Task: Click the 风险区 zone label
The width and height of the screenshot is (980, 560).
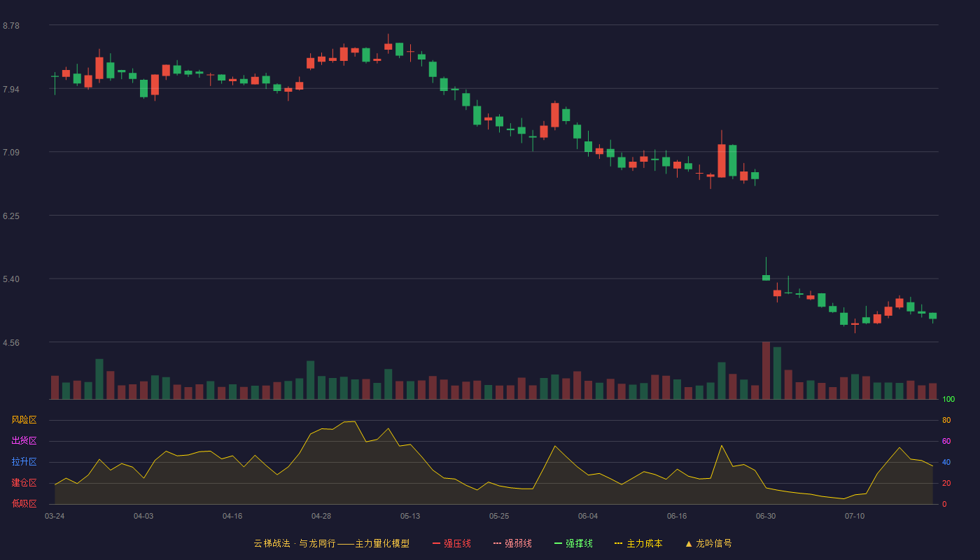Action: 24,420
